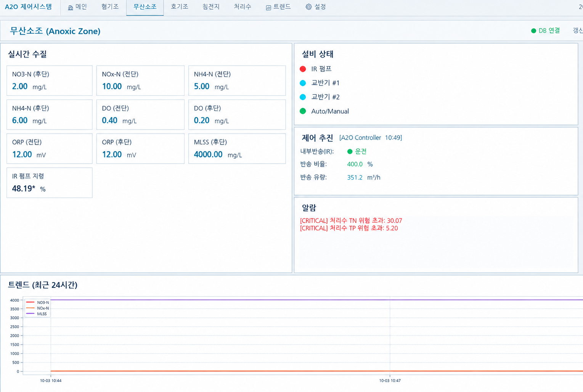Click the green 운전 status dot
Viewport: 583px width, 392px height.
point(350,152)
